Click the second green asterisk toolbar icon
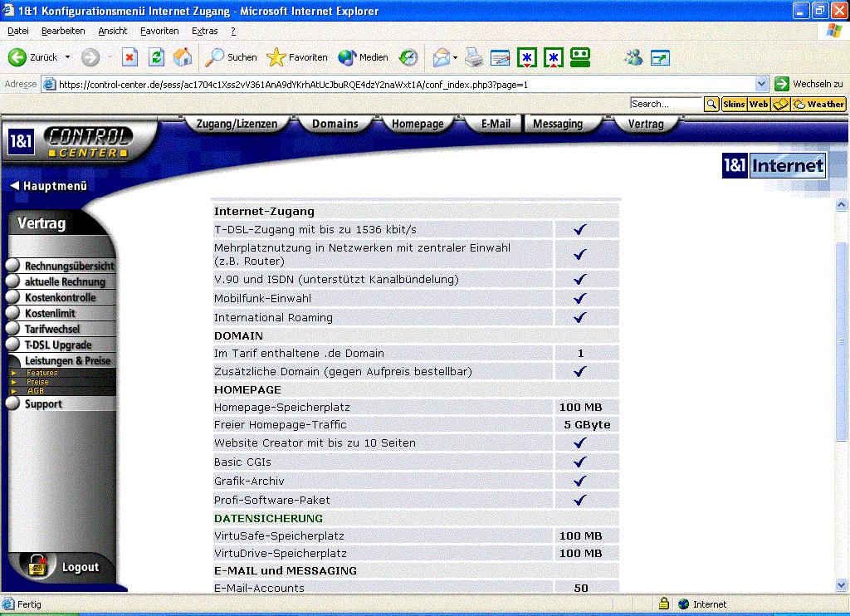The width and height of the screenshot is (850, 616). 554,57
